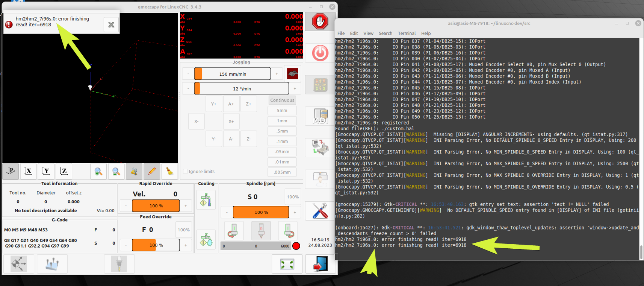Viewport: 644px width, 286px height.
Task: Open the user tabs page icon
Action: tap(320, 179)
